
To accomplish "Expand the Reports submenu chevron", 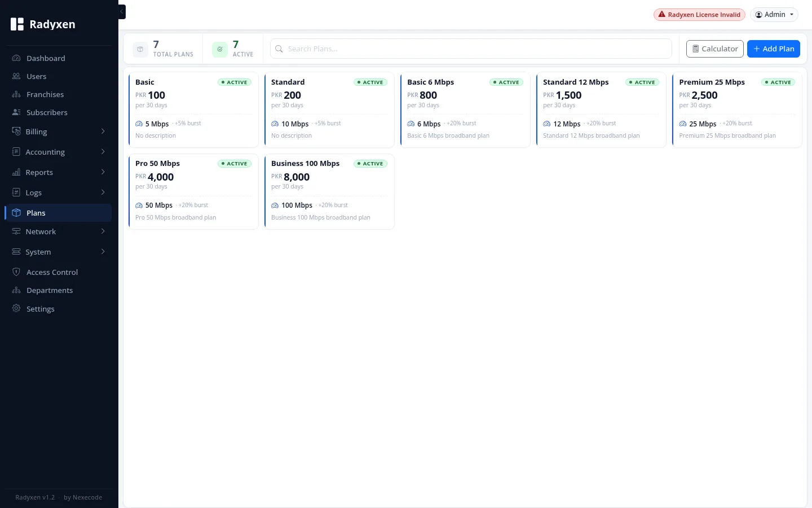I will [x=103, y=172].
